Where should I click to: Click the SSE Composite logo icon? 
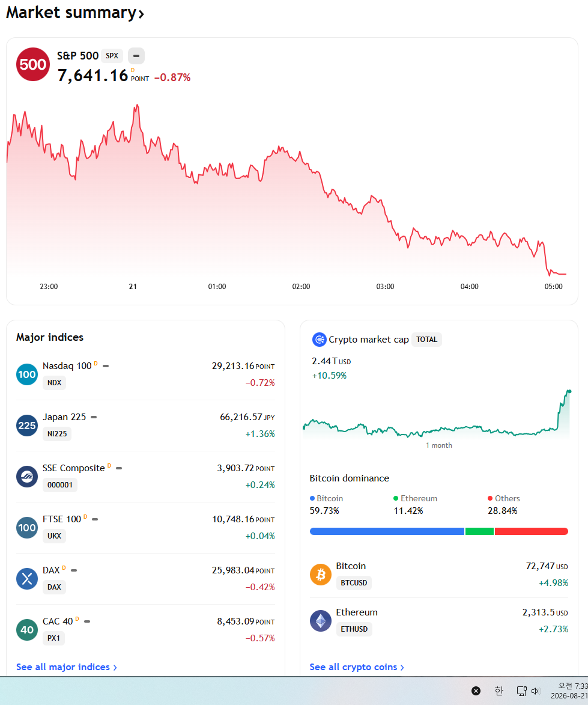click(27, 476)
